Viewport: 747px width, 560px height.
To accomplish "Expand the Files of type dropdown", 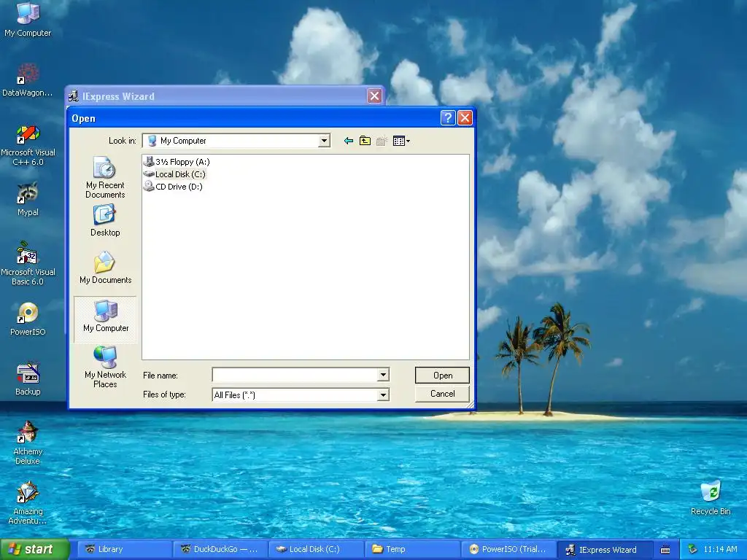I will [383, 394].
